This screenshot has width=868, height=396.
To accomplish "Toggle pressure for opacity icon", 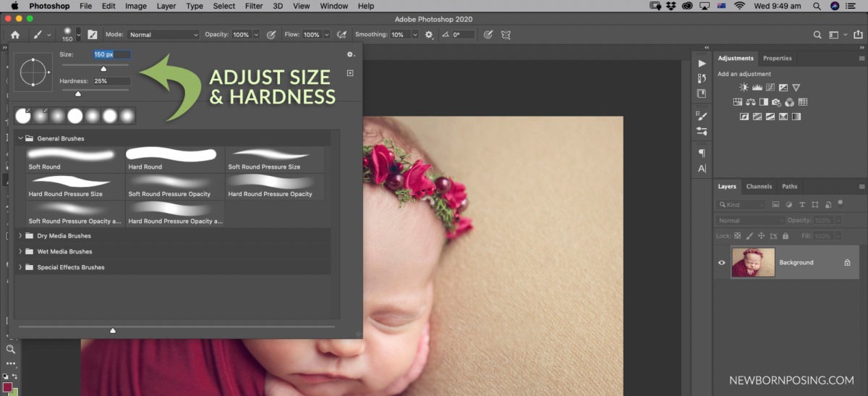I will coord(271,34).
